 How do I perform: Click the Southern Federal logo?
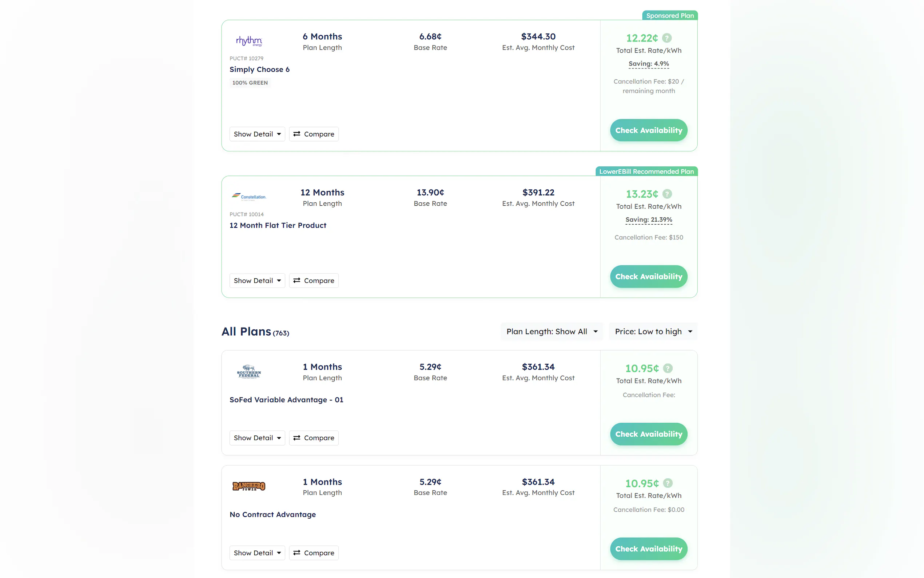[249, 372]
